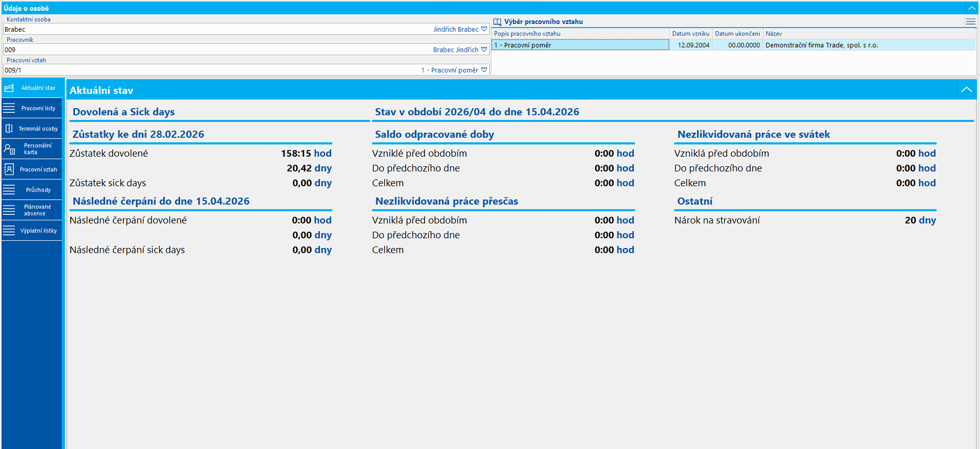Click the Pracovní listy list icon

(x=9, y=108)
